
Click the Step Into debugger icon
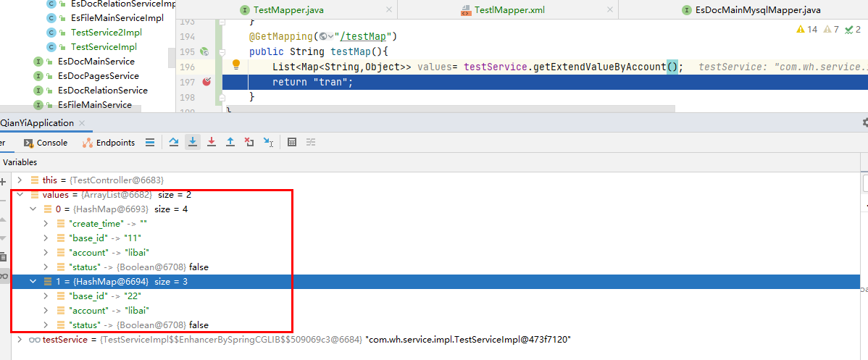pyautogui.click(x=192, y=143)
